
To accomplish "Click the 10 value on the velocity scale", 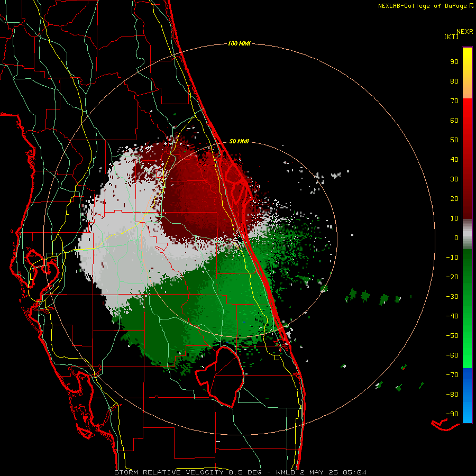I will [454, 218].
